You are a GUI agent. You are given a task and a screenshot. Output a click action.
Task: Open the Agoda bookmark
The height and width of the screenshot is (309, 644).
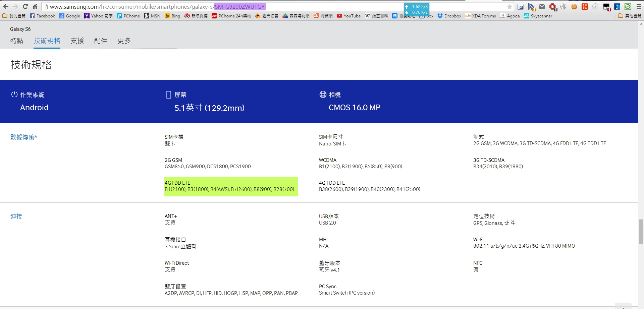pyautogui.click(x=510, y=16)
